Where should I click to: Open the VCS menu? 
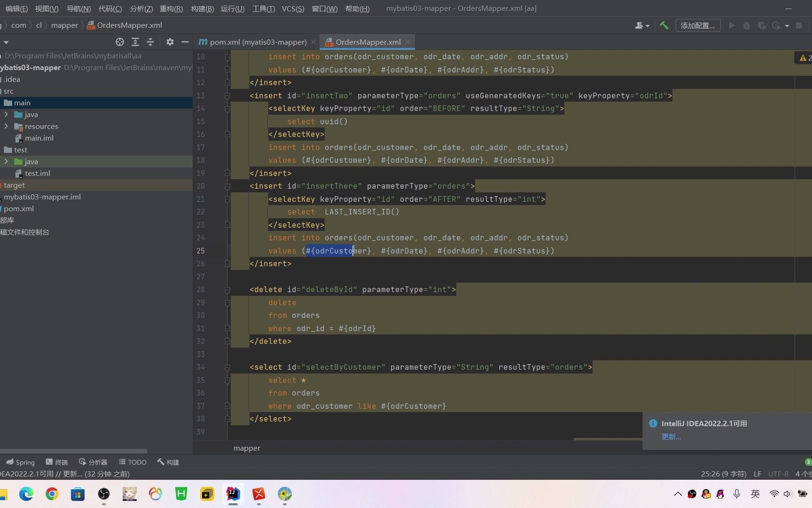point(293,8)
